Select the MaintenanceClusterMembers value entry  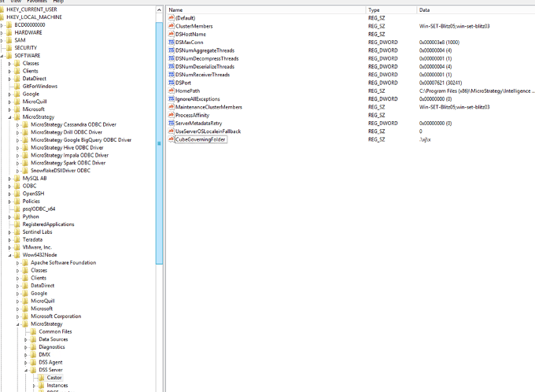[208, 107]
